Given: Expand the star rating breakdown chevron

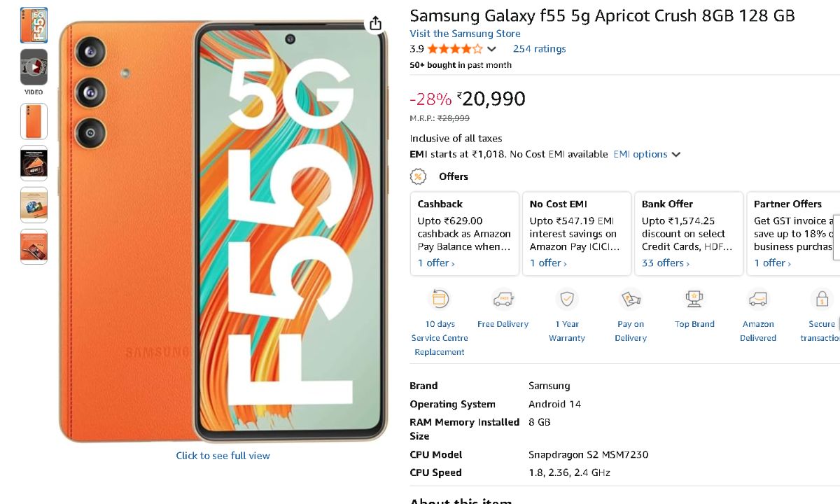Looking at the screenshot, I should click(491, 49).
